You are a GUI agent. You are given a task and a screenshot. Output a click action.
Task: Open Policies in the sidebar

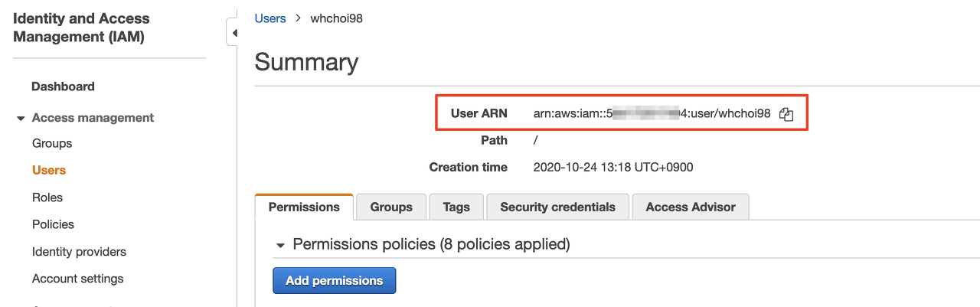[53, 224]
